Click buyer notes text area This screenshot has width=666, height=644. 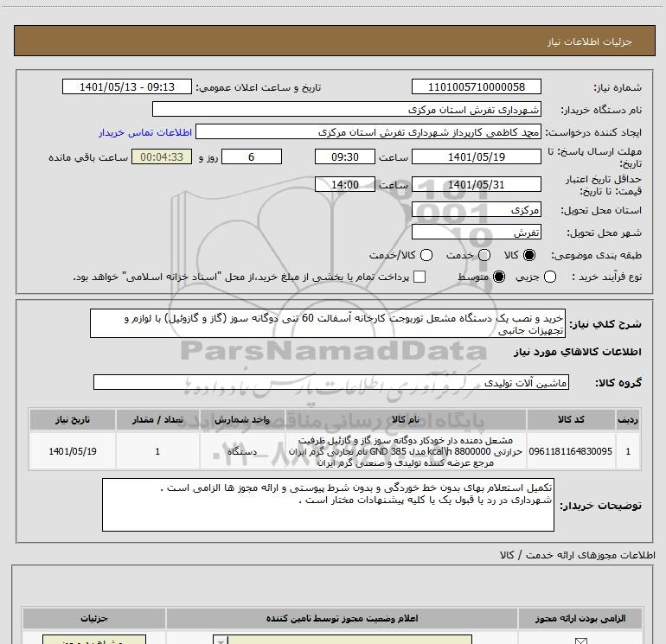(328, 505)
